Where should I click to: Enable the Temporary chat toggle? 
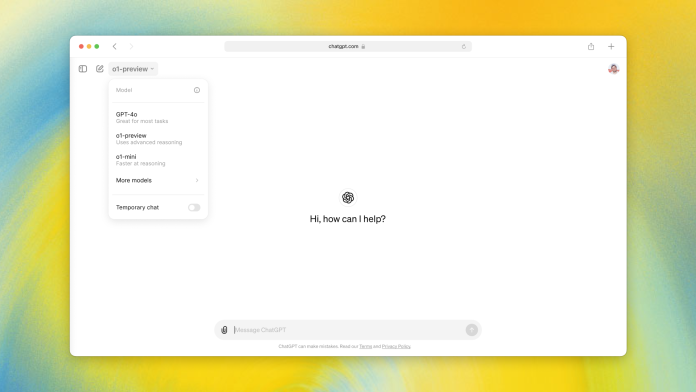194,207
